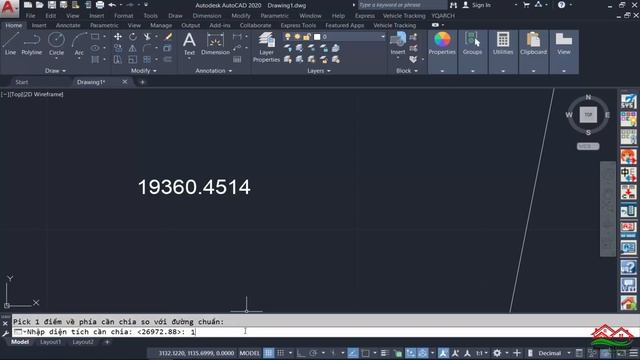Open the annotation scale 1:1 dropdown
Screen dimensions: 640x360
pos(482,353)
